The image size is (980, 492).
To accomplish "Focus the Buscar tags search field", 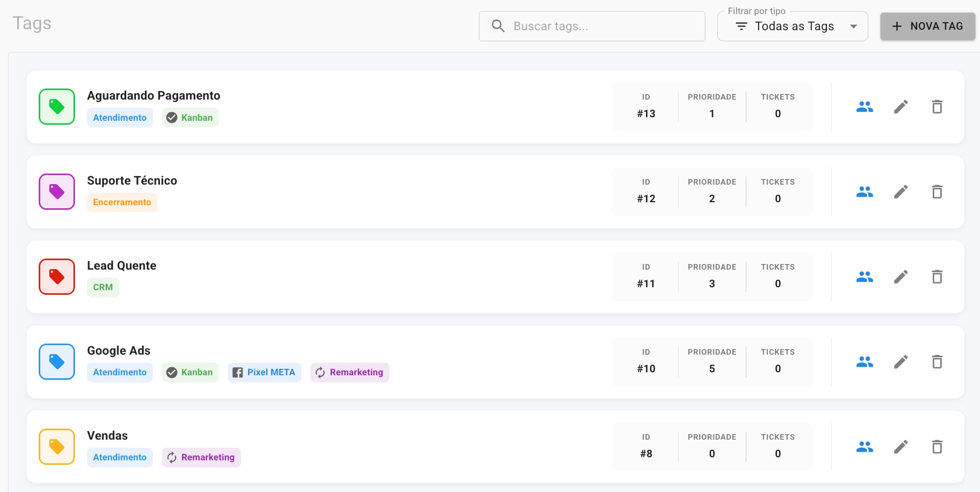I will pyautogui.click(x=592, y=26).
